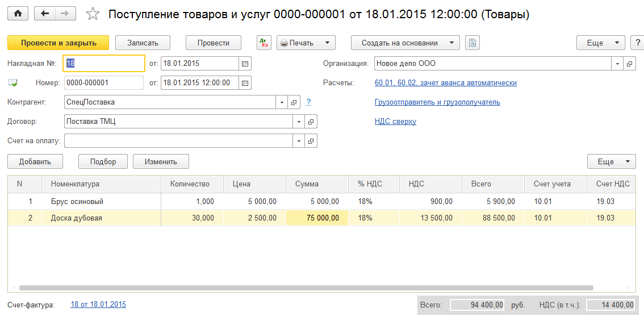
Task: Click the table's horizontal scrollbar
Action: click(306, 288)
